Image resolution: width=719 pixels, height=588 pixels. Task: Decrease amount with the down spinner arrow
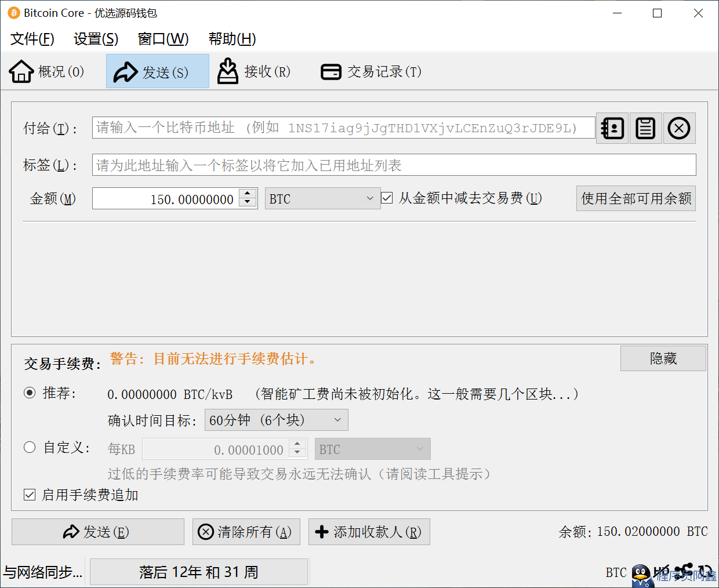248,203
